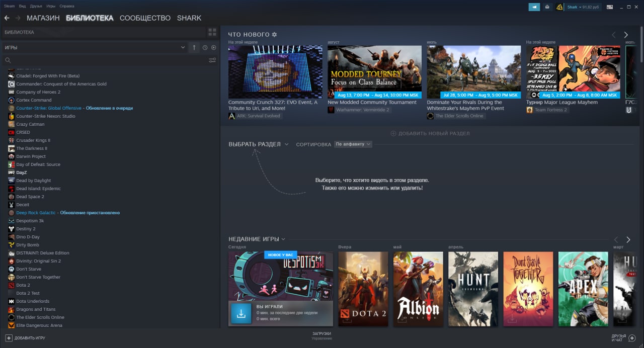Image resolution: width=644 pixels, height=348 pixels.
Task: Toggle the ready-to-play filter icon
Action: pyautogui.click(x=213, y=48)
